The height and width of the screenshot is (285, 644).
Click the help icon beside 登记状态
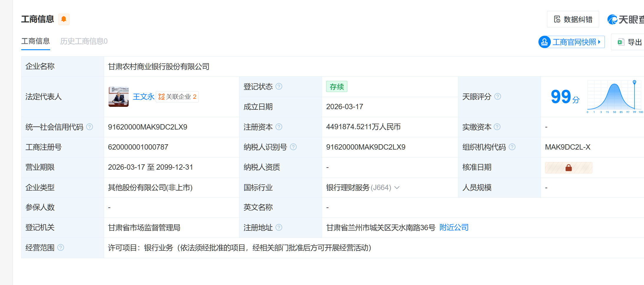pyautogui.click(x=279, y=86)
